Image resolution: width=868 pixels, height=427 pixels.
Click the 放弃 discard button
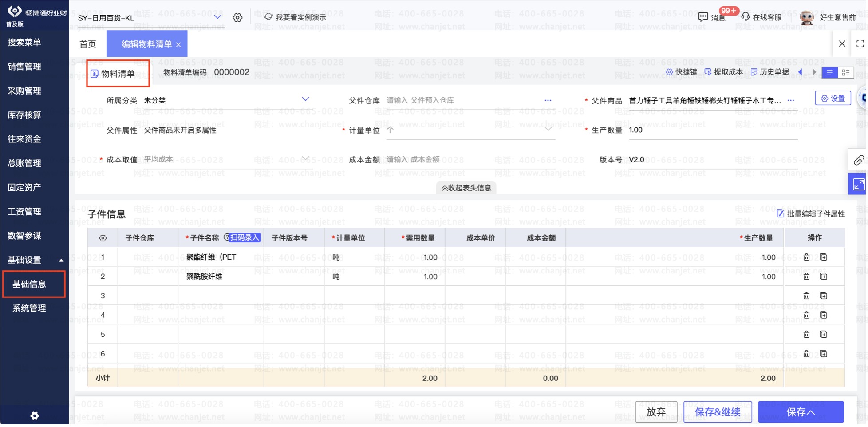[x=656, y=412]
